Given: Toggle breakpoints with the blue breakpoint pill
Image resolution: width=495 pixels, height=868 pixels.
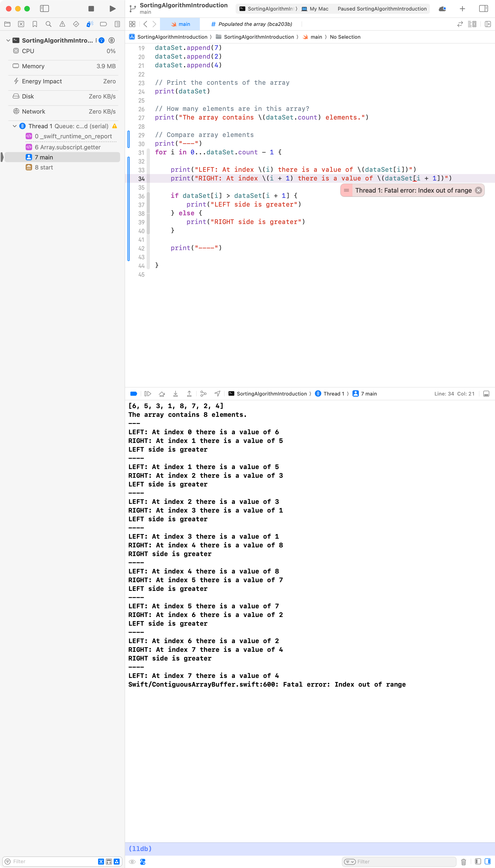Looking at the screenshot, I should coord(133,393).
